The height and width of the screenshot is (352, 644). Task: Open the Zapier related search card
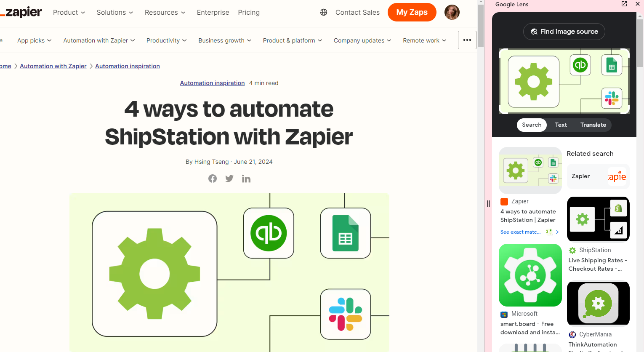598,176
